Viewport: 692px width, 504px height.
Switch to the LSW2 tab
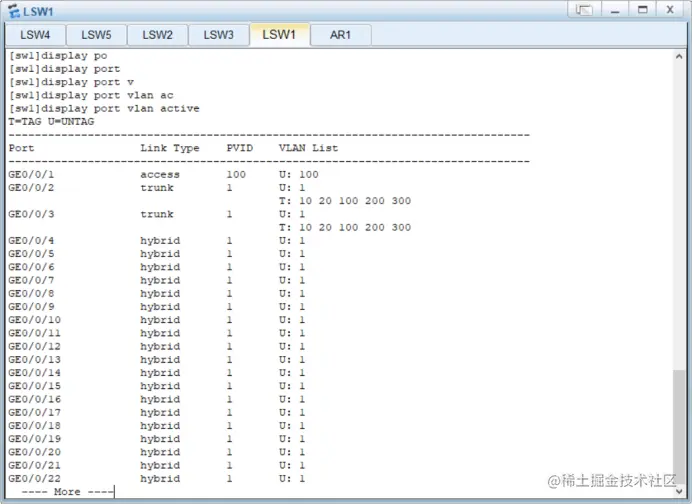tap(157, 35)
